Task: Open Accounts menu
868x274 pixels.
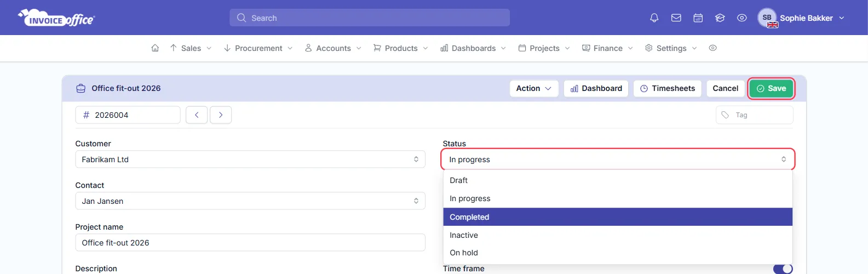Action: click(334, 48)
